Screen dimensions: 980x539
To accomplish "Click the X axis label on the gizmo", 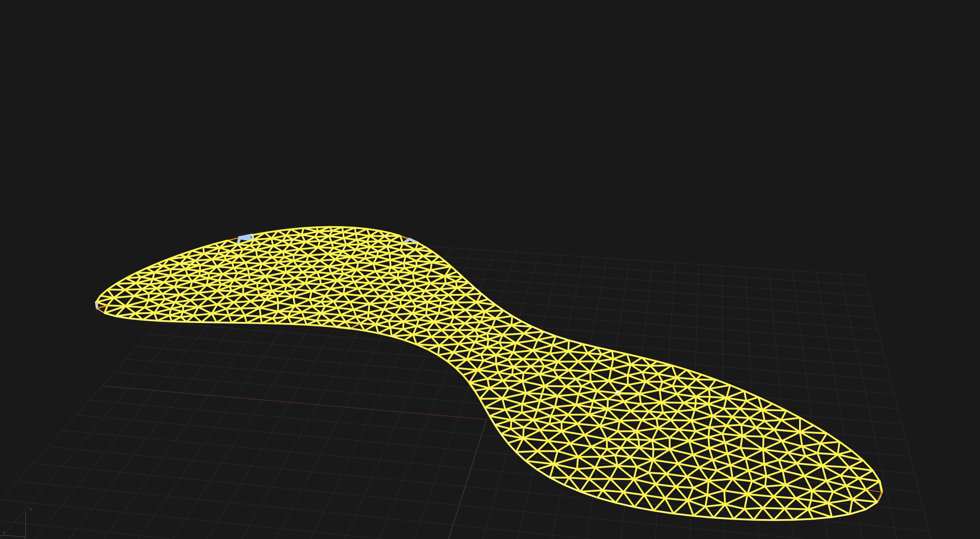I will pyautogui.click(x=4, y=532).
